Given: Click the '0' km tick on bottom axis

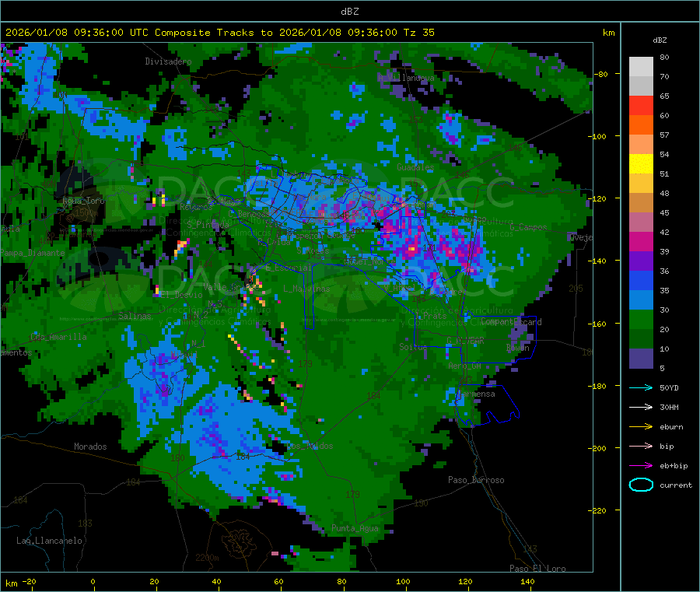Looking at the screenshot, I should 93,581.
